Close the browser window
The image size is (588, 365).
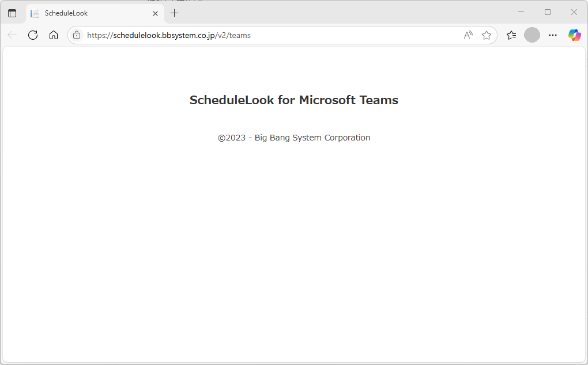tap(574, 12)
